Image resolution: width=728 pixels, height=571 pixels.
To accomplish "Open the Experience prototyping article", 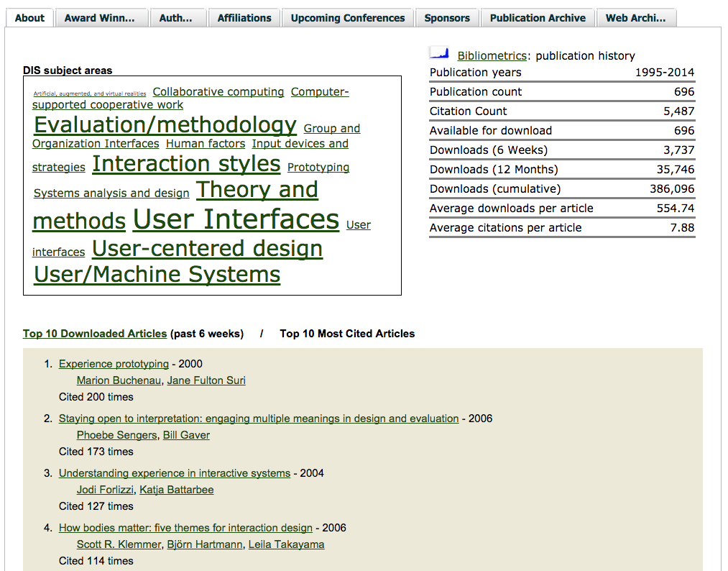I will point(113,363).
